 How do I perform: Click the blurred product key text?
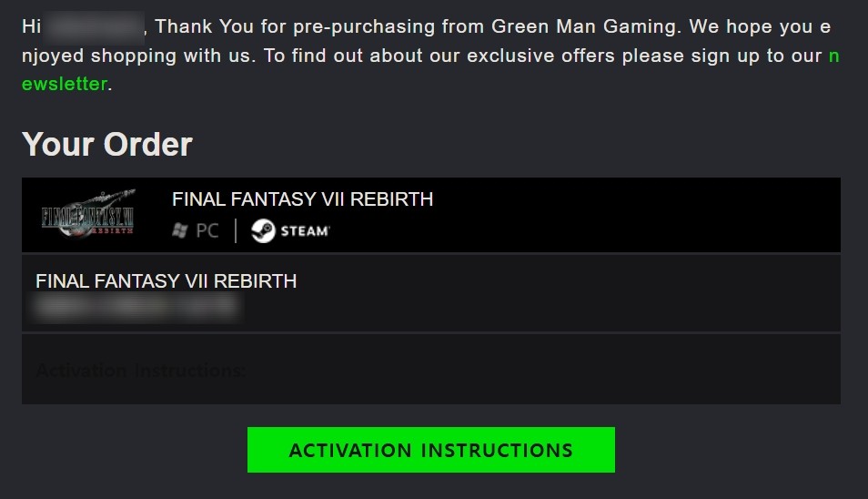coord(137,307)
